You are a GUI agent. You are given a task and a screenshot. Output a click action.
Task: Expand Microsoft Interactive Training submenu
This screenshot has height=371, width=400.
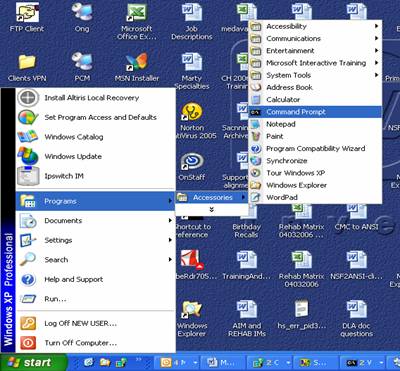click(x=315, y=63)
